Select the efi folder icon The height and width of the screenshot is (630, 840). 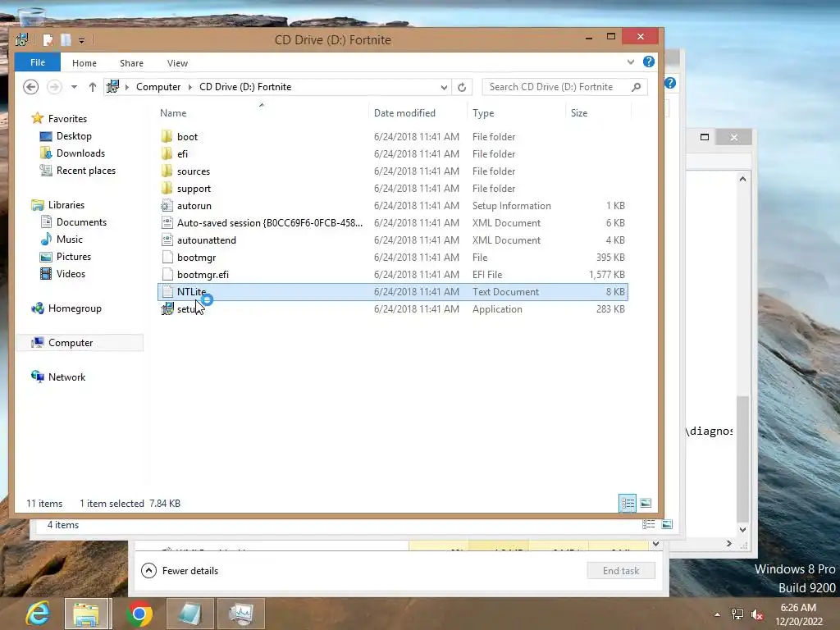click(167, 153)
